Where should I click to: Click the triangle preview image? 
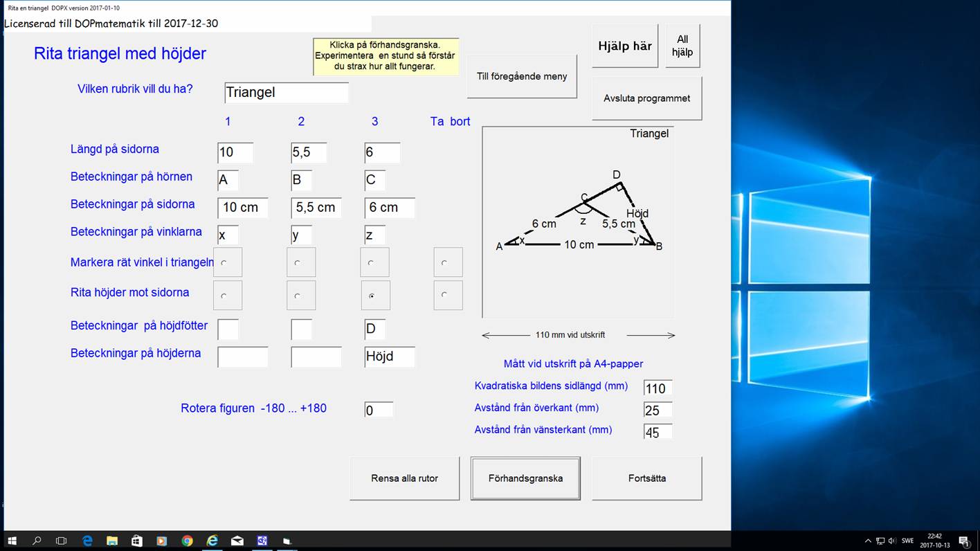pyautogui.click(x=578, y=222)
